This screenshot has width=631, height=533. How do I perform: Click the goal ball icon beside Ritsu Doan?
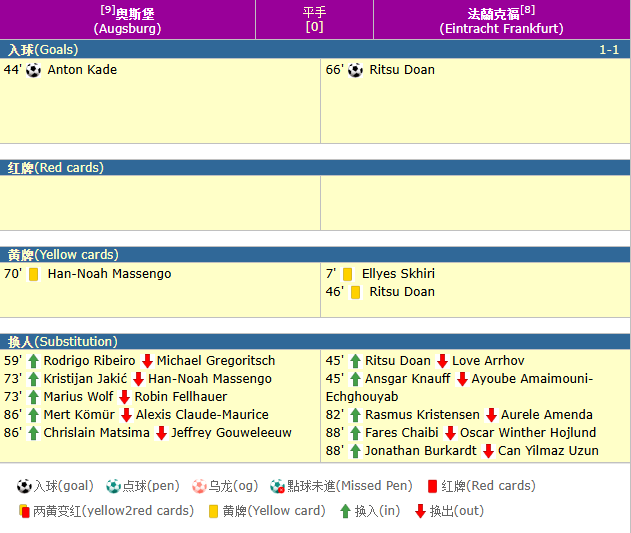point(356,70)
